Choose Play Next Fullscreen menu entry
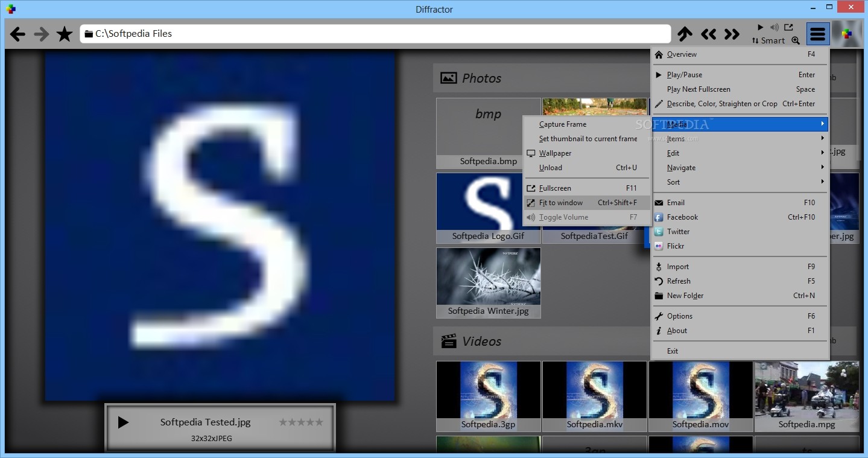 pos(740,89)
